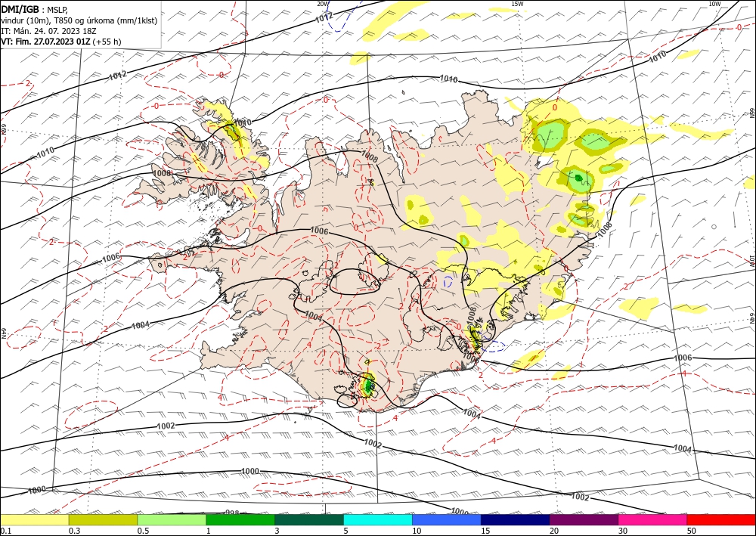Click legend value '0.3'

click(x=74, y=531)
